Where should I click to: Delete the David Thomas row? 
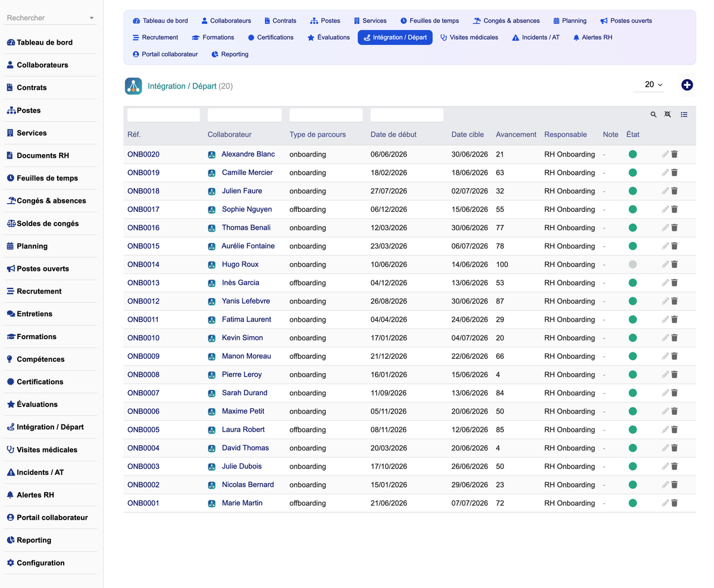pos(675,448)
